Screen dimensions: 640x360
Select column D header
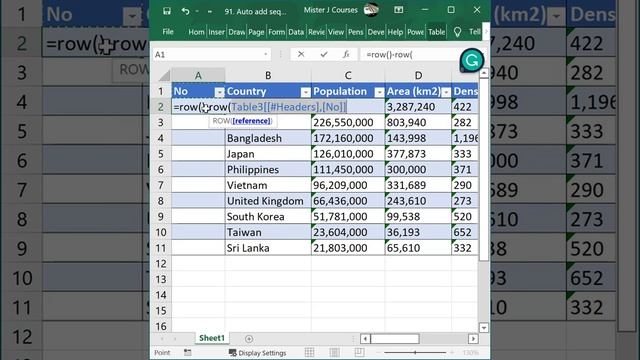[418, 75]
